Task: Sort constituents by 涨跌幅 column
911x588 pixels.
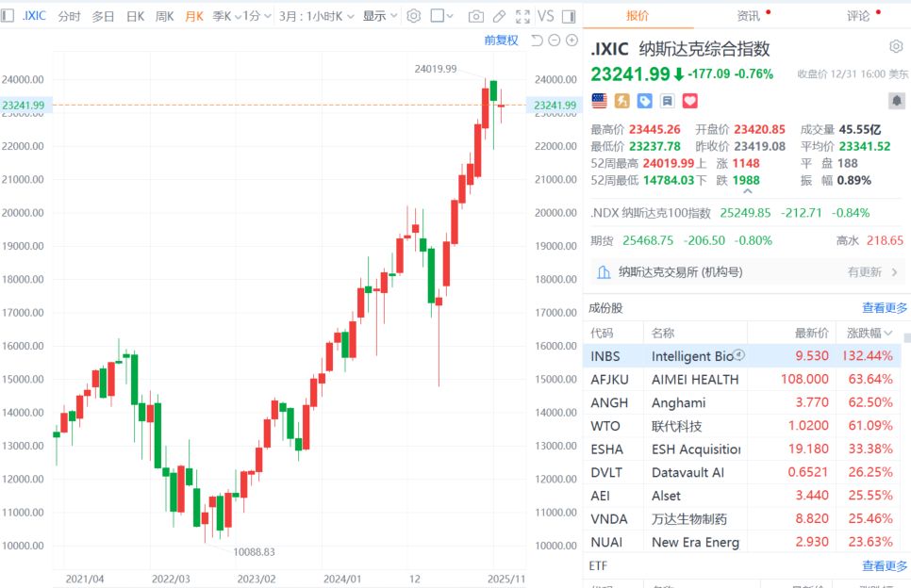Action: point(869,333)
